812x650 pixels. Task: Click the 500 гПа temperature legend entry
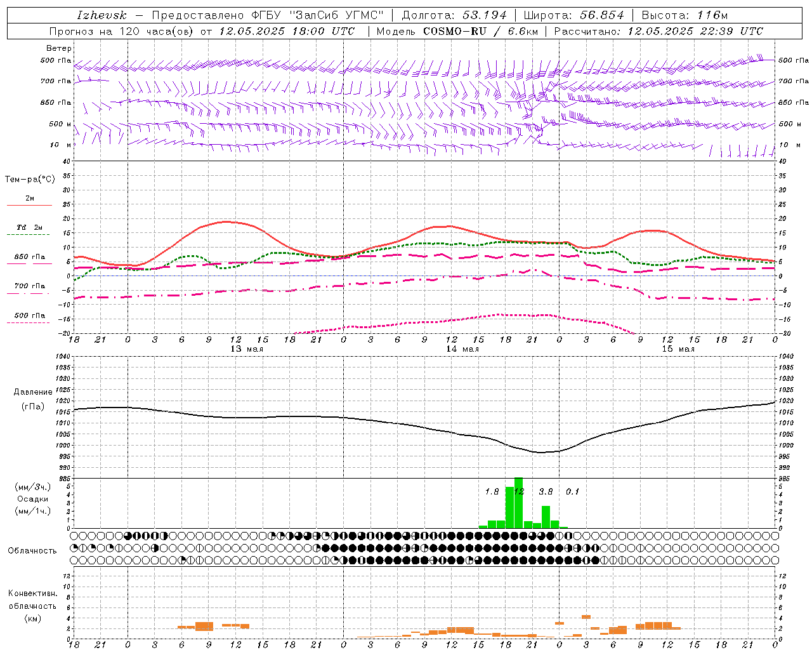click(x=30, y=315)
